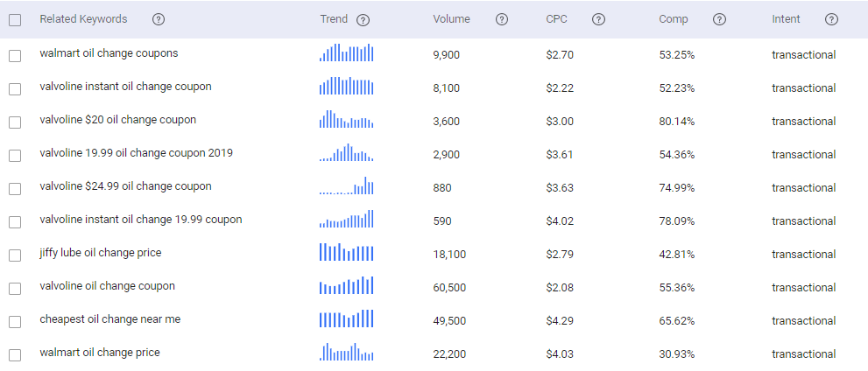The width and height of the screenshot is (868, 371).
Task: Open keyword valvoline oil change coupon
Action: pos(108,286)
